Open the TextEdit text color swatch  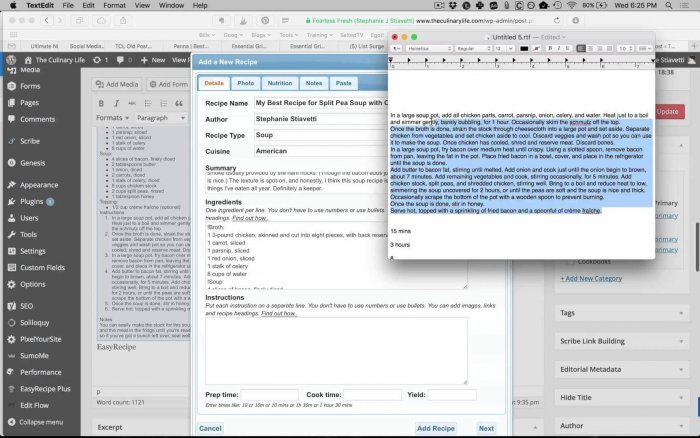coord(524,48)
